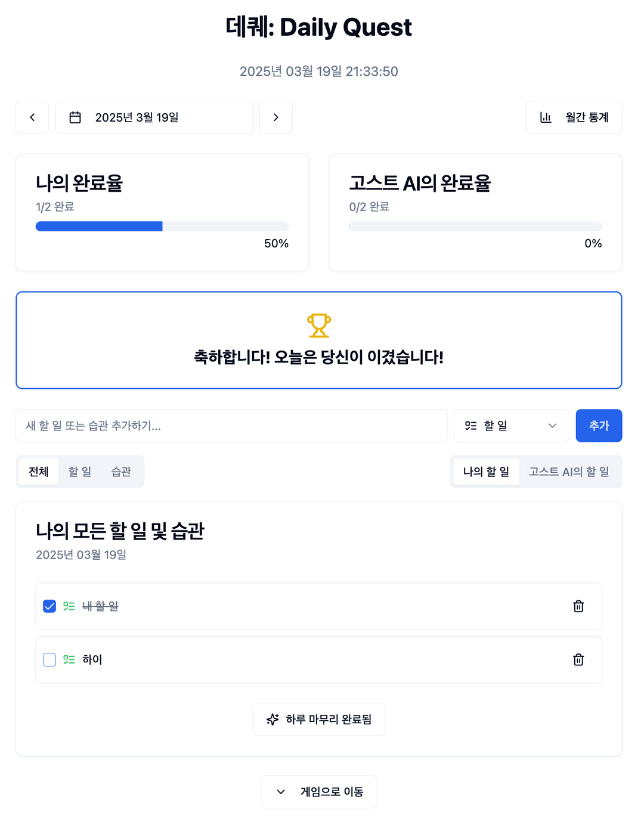Click the gold trophy icon

[x=319, y=325]
